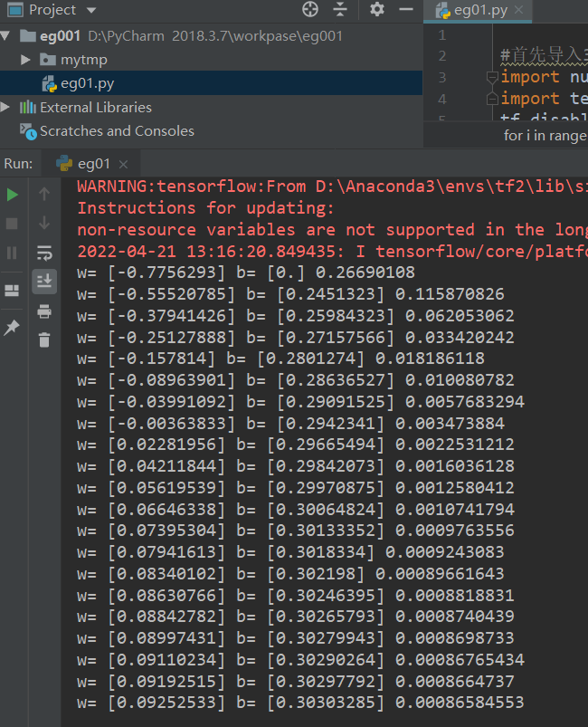Move down the stack trace arrow
This screenshot has width=588, height=727.
tap(44, 223)
